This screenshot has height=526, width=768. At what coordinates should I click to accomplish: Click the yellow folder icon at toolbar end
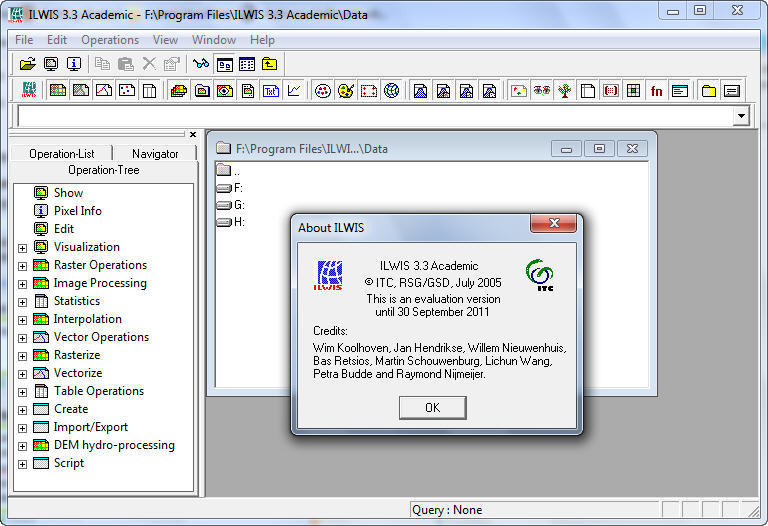click(708, 91)
